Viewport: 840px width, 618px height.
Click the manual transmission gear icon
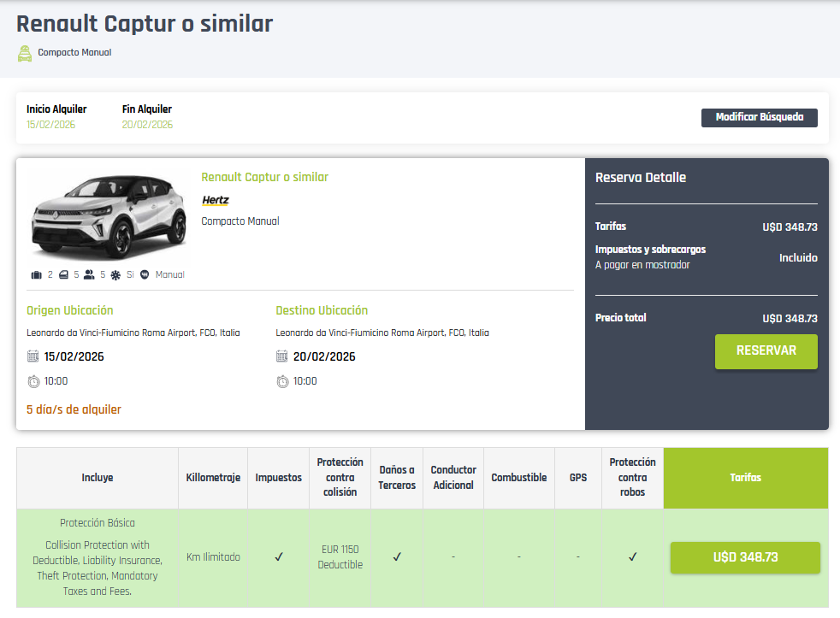(x=145, y=275)
